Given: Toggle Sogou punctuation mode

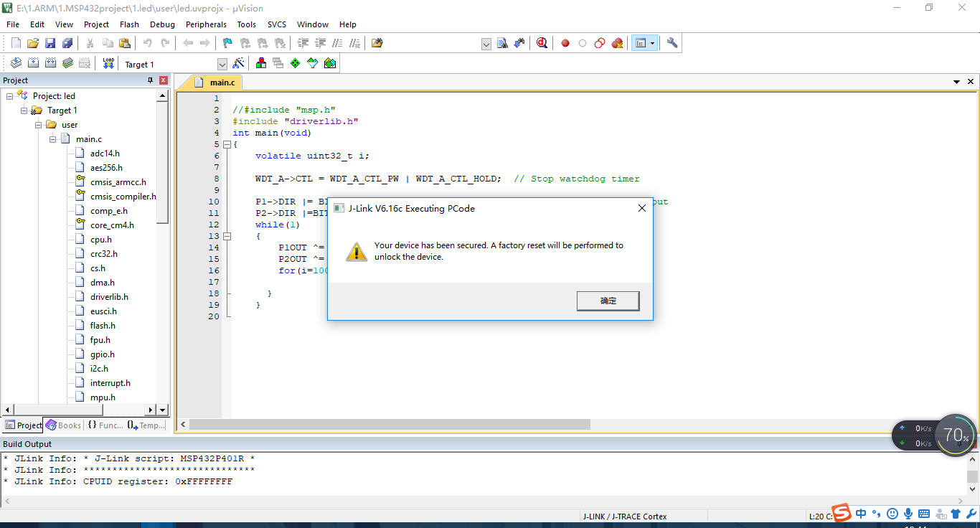Looking at the screenshot, I should (x=876, y=514).
